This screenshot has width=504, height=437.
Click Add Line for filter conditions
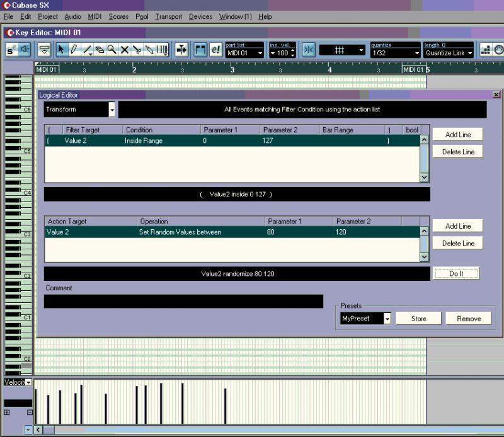[458, 135]
